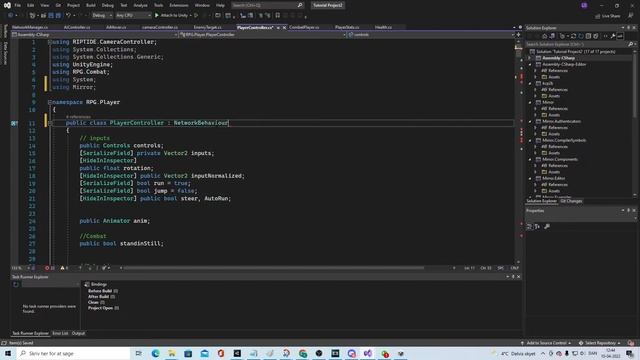
Task: Click Select Repository button
Action: (x=600, y=343)
